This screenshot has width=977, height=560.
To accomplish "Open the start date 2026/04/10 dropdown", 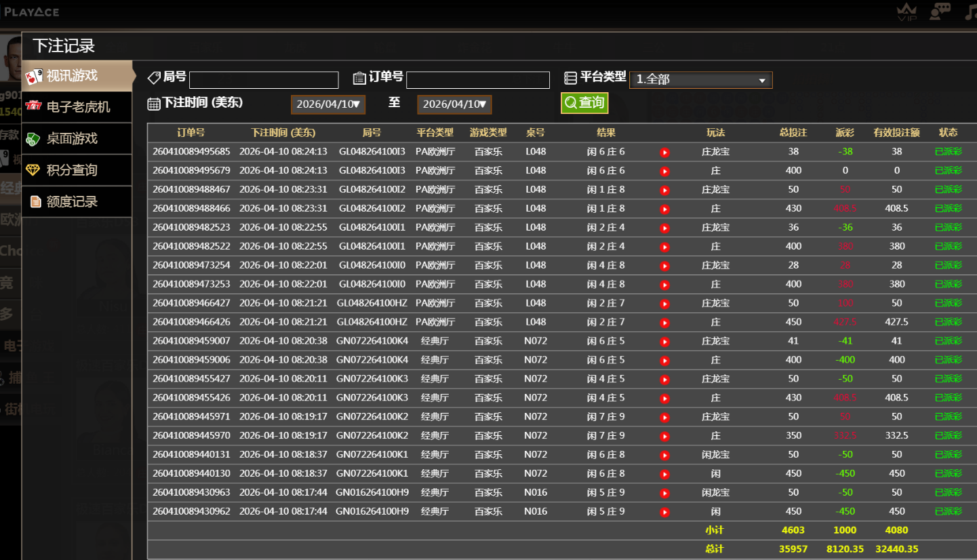I will (x=327, y=104).
